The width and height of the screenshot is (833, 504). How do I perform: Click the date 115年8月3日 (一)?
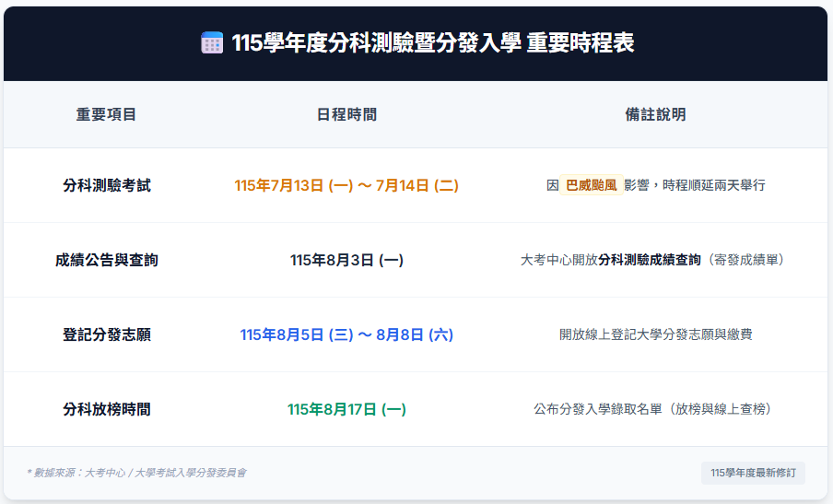point(346,260)
